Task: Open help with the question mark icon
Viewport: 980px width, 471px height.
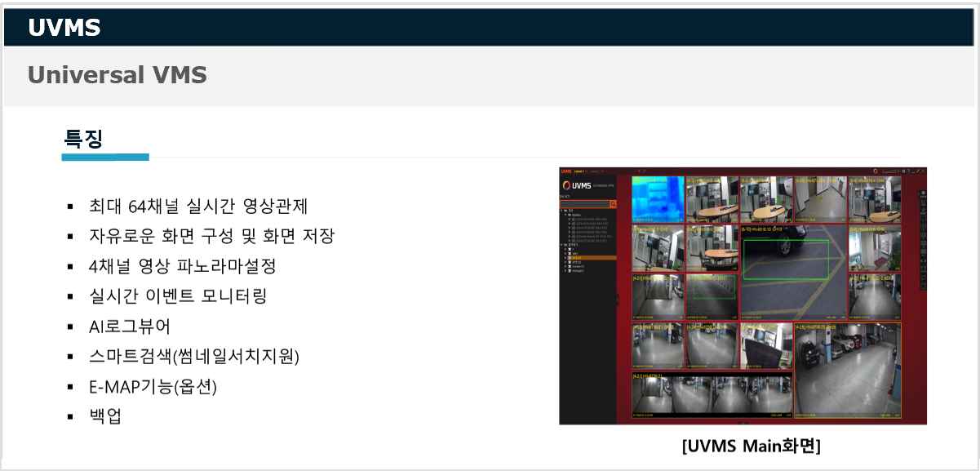Action: 908,171
